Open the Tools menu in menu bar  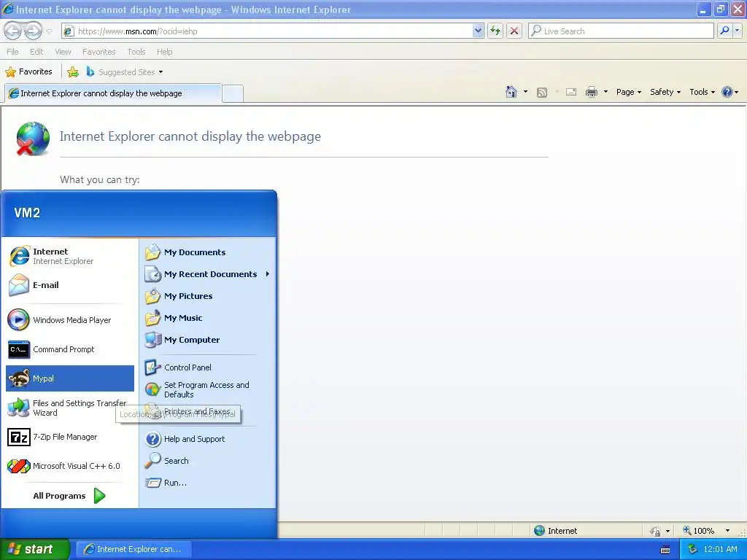[136, 52]
